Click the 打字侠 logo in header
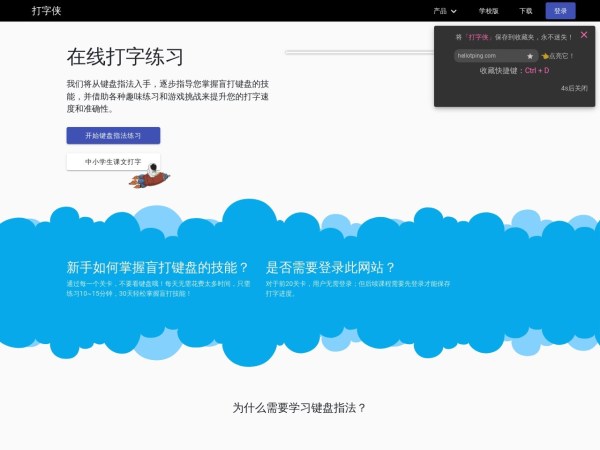 [46, 11]
